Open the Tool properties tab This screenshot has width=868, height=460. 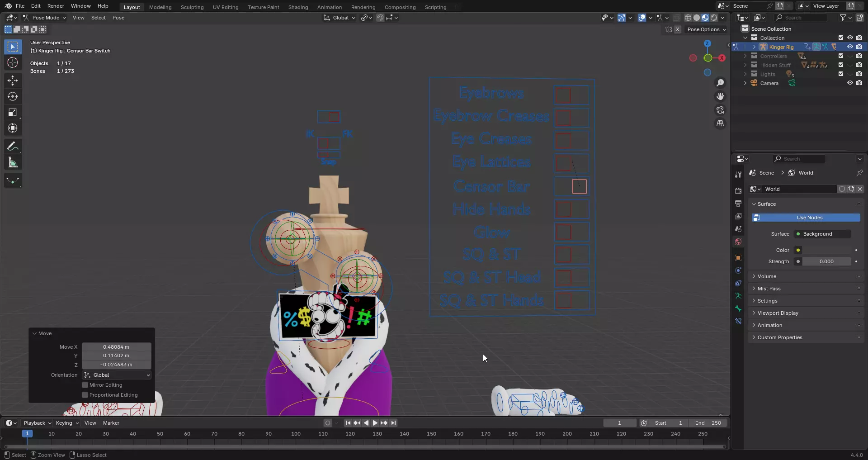pyautogui.click(x=738, y=174)
